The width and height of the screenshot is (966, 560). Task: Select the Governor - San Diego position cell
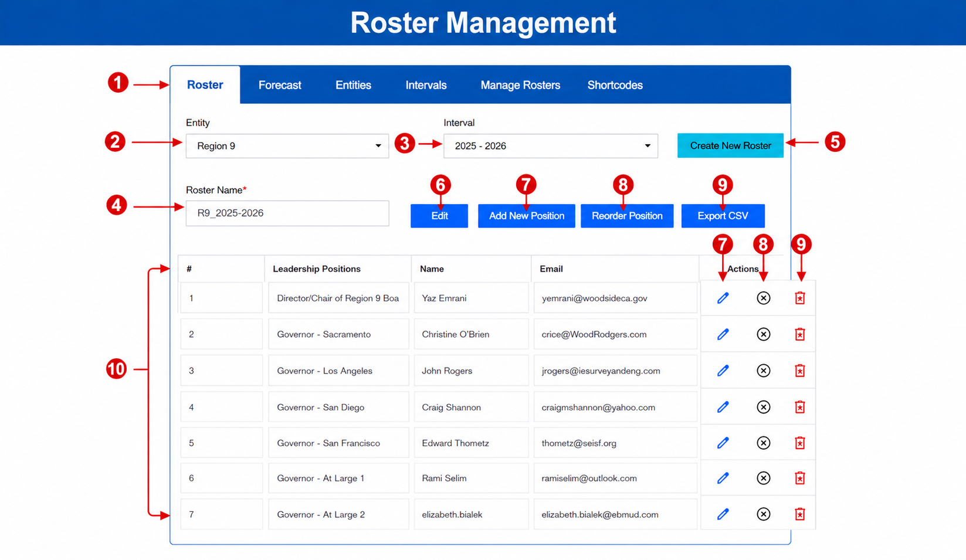click(338, 407)
